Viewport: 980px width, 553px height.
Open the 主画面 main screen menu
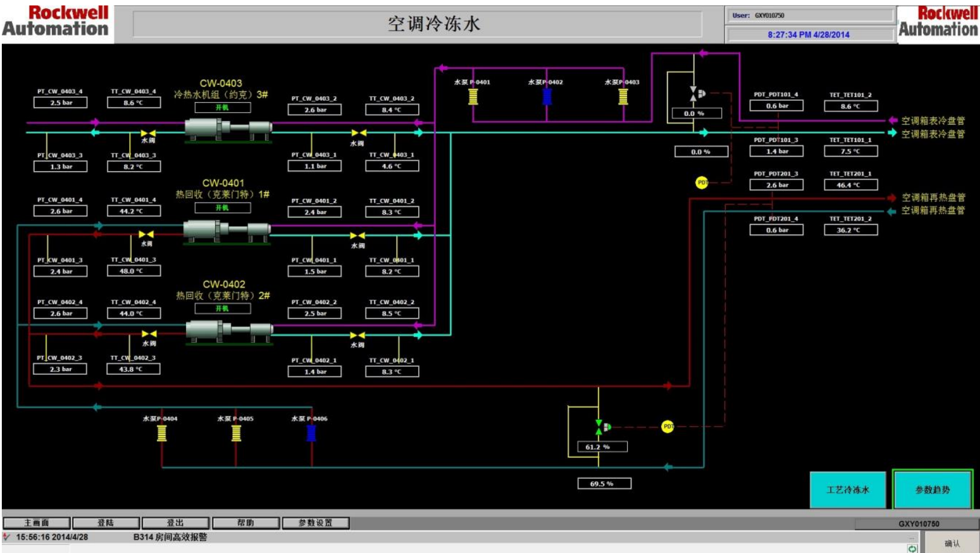point(37,523)
